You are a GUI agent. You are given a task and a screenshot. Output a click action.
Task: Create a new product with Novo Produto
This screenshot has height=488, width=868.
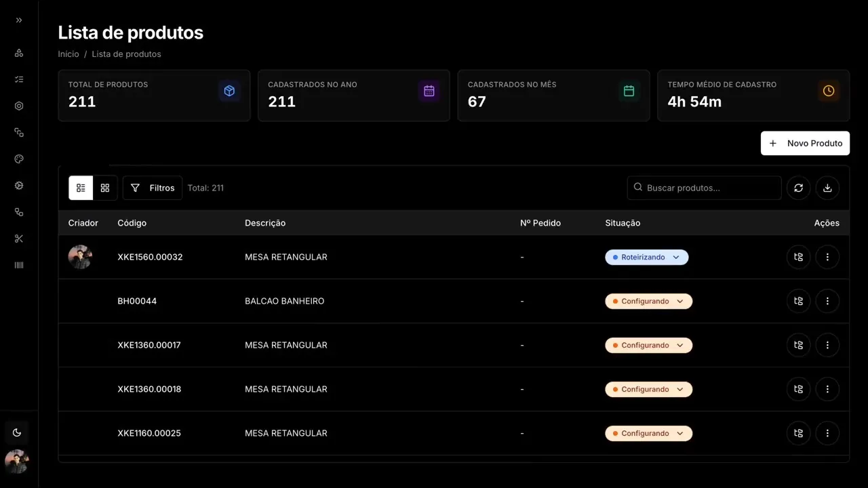point(805,143)
